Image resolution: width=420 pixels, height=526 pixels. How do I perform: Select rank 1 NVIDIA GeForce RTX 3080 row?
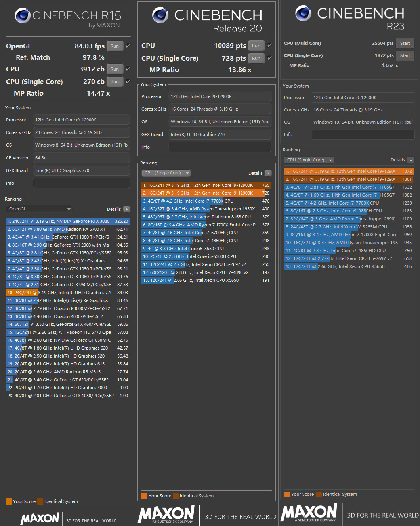pos(68,221)
